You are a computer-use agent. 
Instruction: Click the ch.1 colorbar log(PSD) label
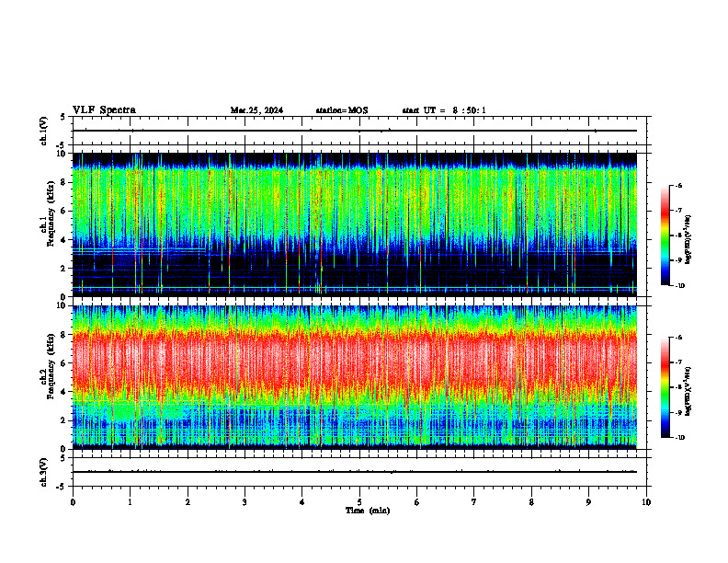[x=688, y=240]
